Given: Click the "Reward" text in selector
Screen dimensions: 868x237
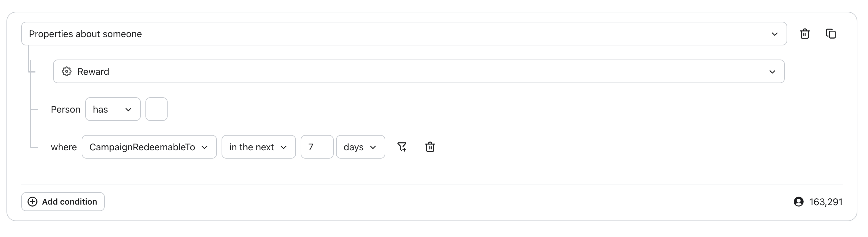Looking at the screenshot, I should click(93, 72).
